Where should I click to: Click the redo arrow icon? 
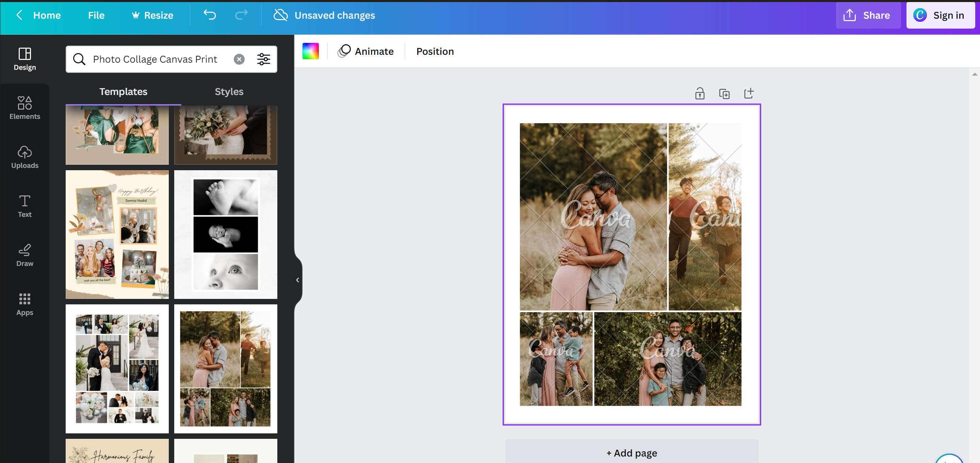pyautogui.click(x=241, y=15)
